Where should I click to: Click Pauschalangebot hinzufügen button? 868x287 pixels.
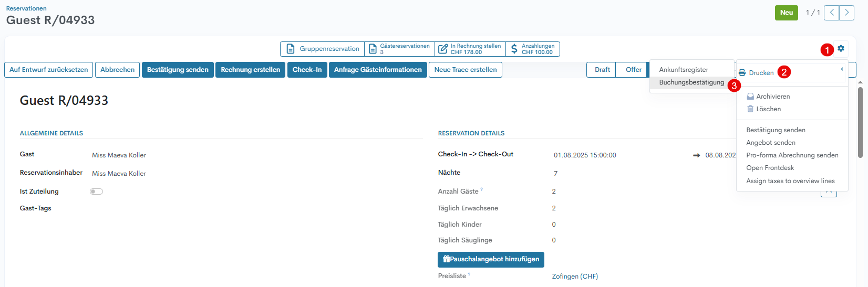491,259
